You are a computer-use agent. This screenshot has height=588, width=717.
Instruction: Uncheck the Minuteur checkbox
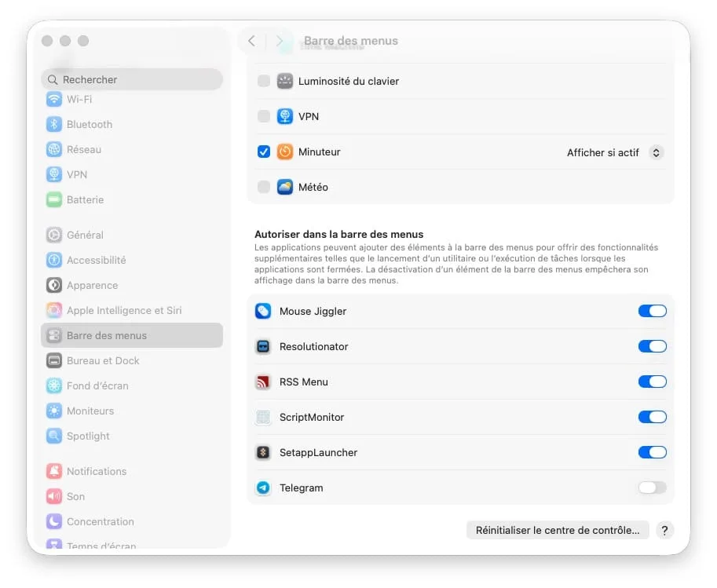(x=264, y=152)
